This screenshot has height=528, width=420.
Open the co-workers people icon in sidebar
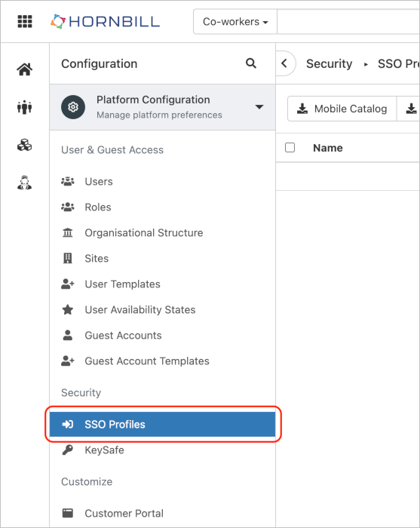tap(25, 107)
